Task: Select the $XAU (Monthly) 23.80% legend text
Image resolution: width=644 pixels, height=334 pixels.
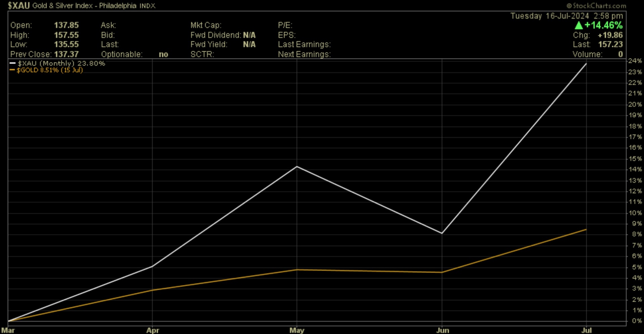Action: [61, 63]
